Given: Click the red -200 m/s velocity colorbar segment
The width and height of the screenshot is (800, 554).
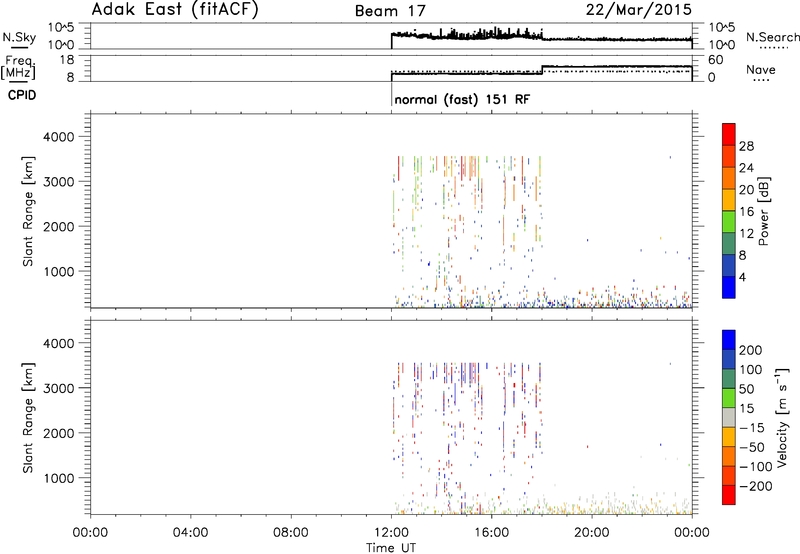Looking at the screenshot, I should [729, 495].
